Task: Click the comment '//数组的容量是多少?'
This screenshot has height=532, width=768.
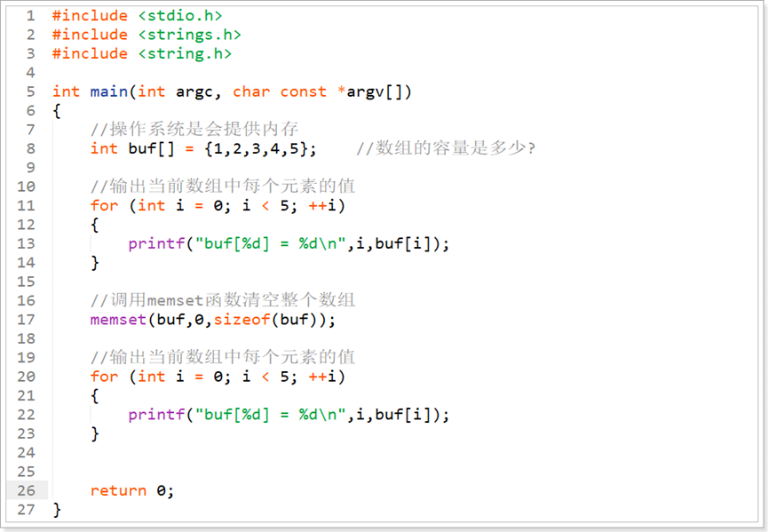Action: [x=446, y=148]
